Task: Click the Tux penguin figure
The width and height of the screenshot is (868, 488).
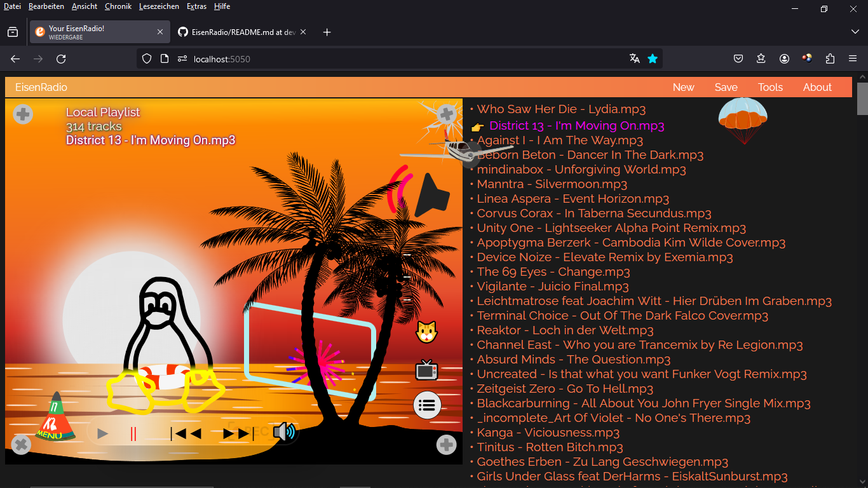Action: (166, 345)
